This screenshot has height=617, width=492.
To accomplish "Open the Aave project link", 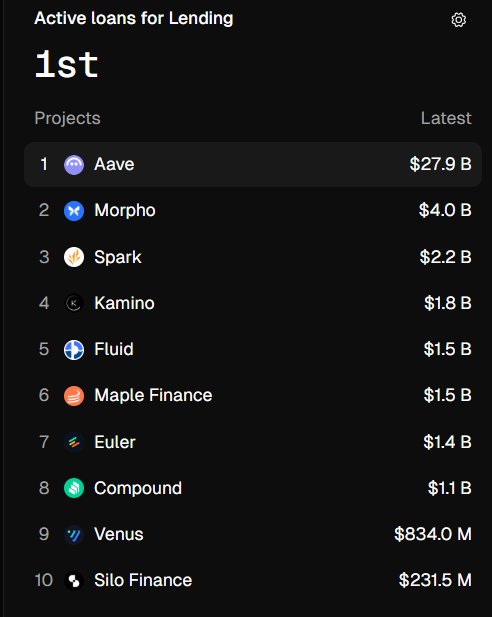I will pyautogui.click(x=114, y=164).
